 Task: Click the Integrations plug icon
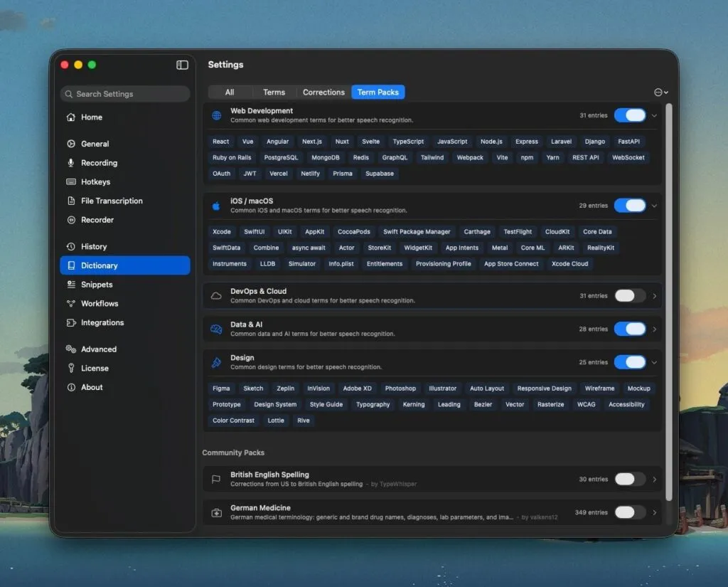pyautogui.click(x=71, y=322)
